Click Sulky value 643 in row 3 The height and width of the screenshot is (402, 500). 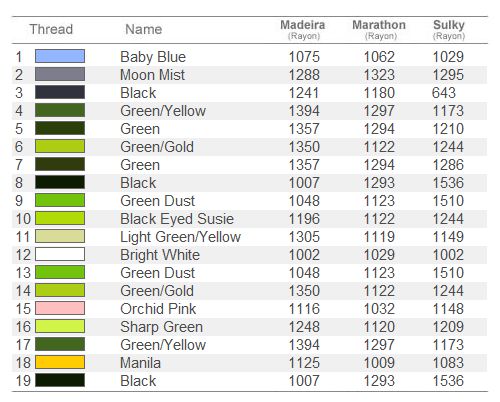click(x=444, y=93)
